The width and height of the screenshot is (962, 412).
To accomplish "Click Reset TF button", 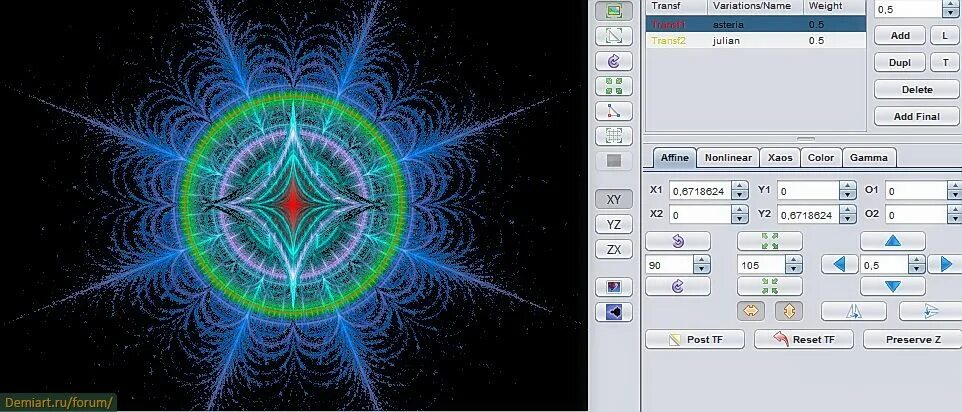I will point(804,339).
